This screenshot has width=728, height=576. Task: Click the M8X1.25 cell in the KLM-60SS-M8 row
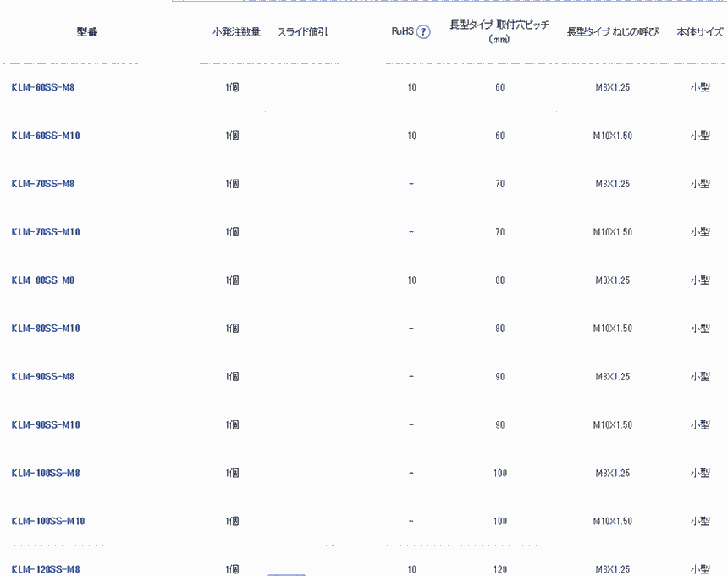[612, 87]
